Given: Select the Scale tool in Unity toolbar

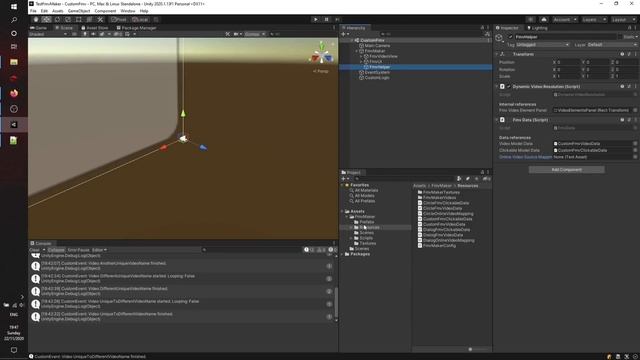Looking at the screenshot, I should tap(68, 20).
